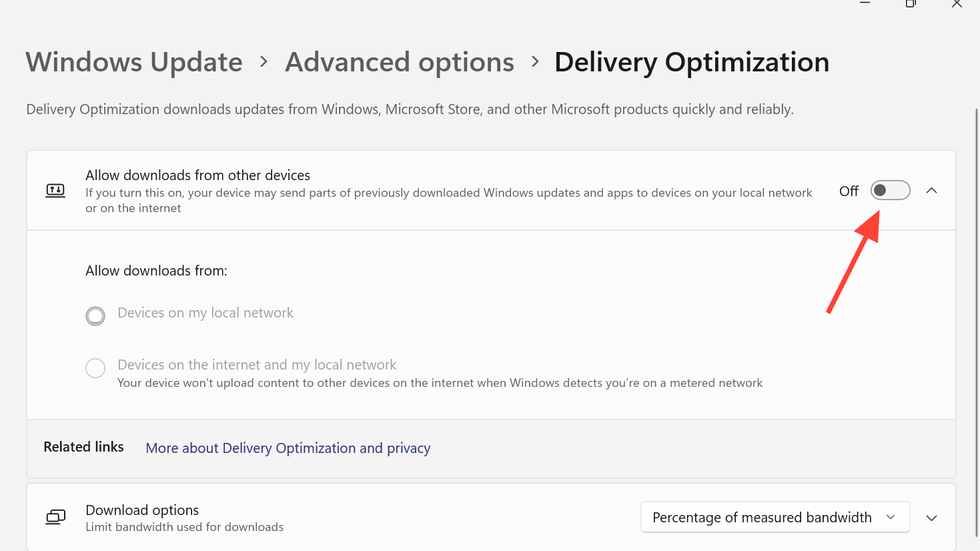This screenshot has height=551, width=980.
Task: Expand the Download options section chevron
Action: [932, 518]
